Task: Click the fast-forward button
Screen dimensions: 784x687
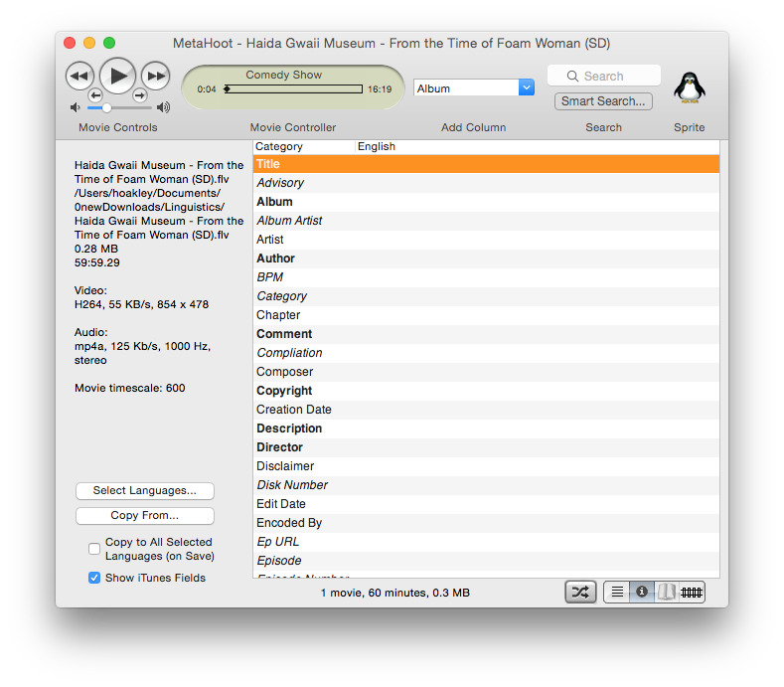Action: click(x=155, y=76)
